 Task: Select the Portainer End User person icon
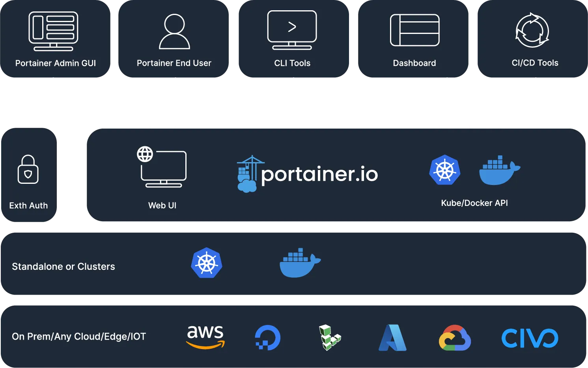coord(174,32)
